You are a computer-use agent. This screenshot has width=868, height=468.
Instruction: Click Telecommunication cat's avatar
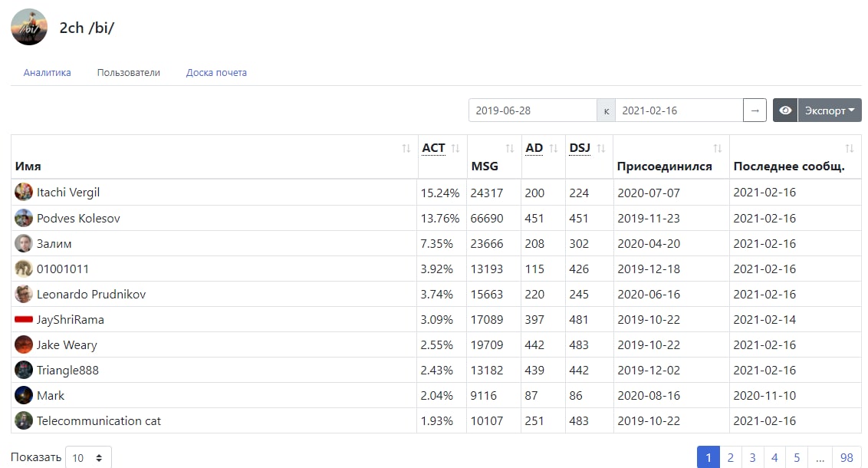(x=24, y=421)
